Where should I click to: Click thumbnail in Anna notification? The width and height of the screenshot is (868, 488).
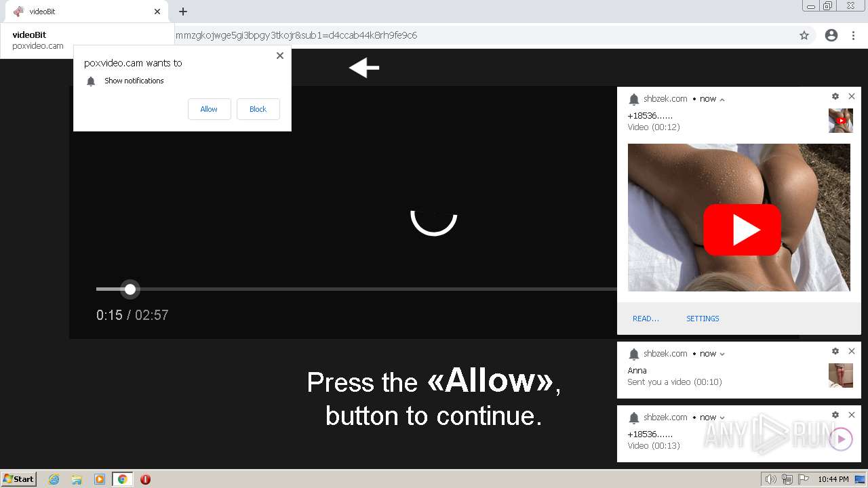pyautogui.click(x=841, y=375)
